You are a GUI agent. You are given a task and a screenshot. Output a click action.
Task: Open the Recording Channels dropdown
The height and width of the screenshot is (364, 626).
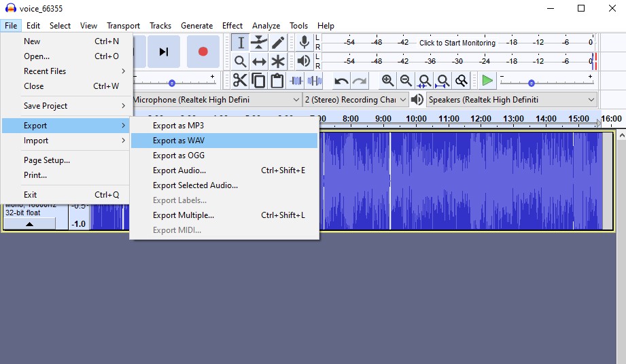pyautogui.click(x=355, y=100)
